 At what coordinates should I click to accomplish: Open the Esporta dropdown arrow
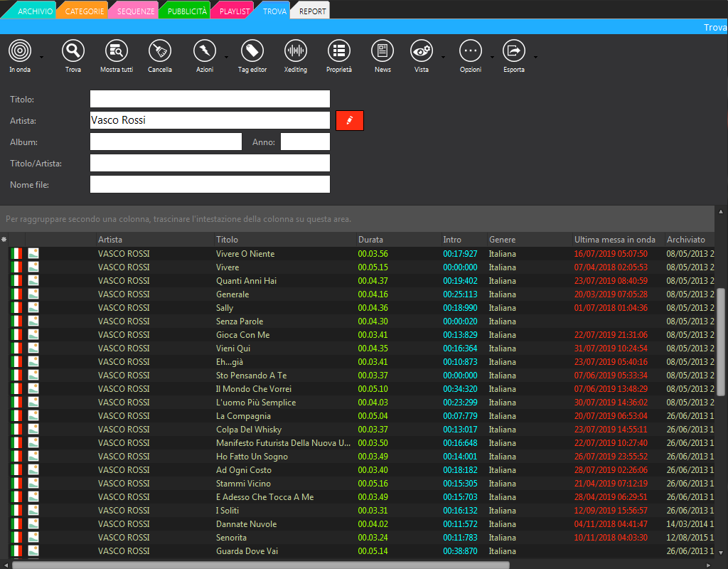pos(535,57)
